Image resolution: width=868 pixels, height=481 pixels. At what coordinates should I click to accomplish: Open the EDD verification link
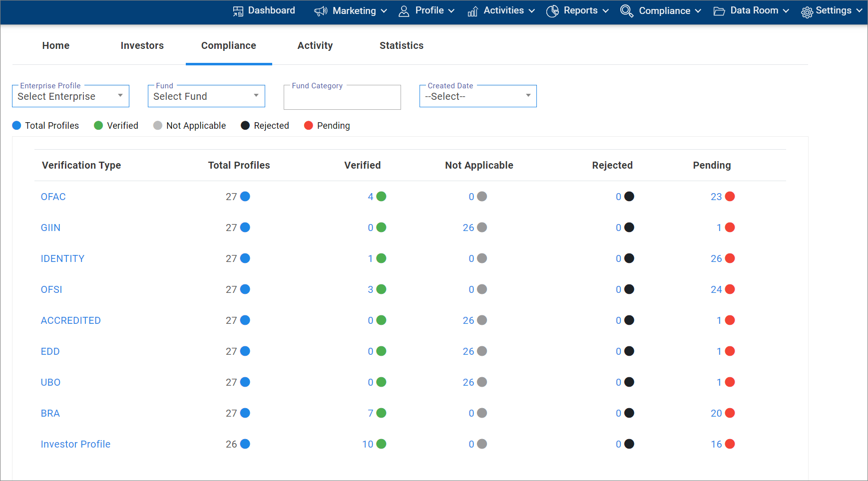[x=50, y=351]
